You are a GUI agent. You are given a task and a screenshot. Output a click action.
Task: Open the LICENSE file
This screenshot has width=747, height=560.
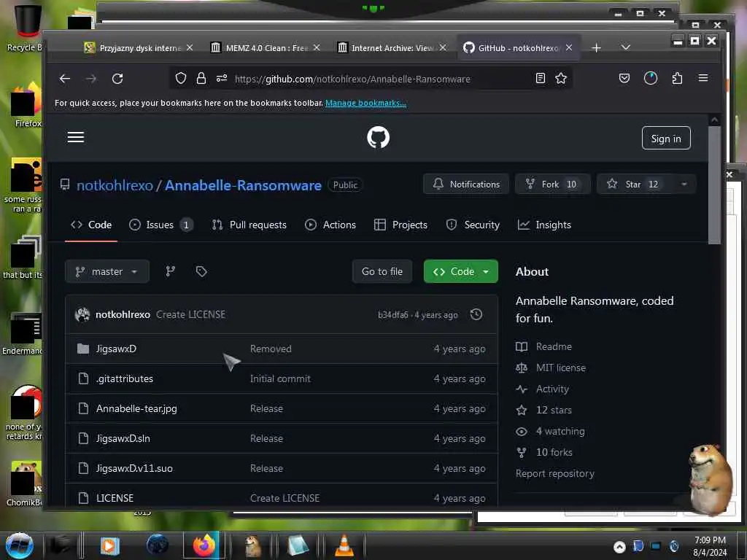115,498
